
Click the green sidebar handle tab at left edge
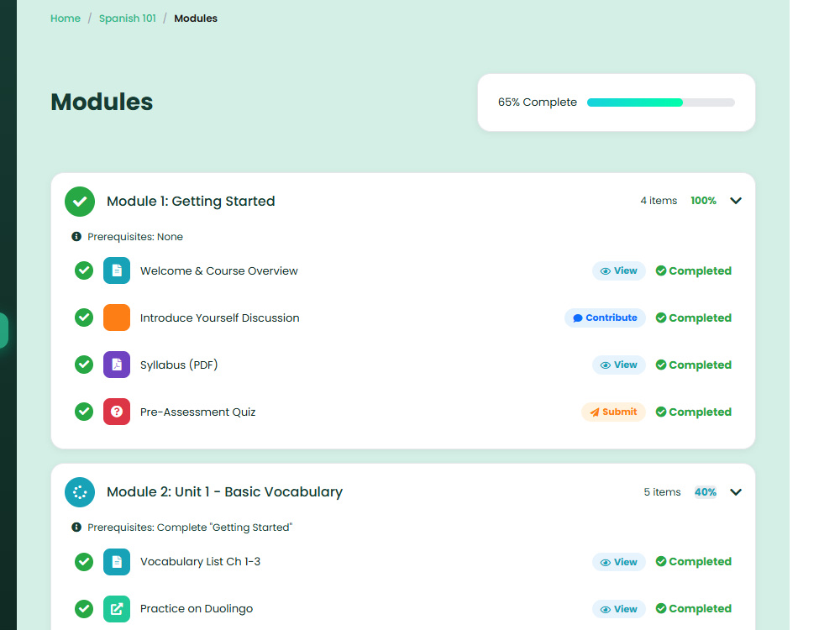pyautogui.click(x=3, y=330)
